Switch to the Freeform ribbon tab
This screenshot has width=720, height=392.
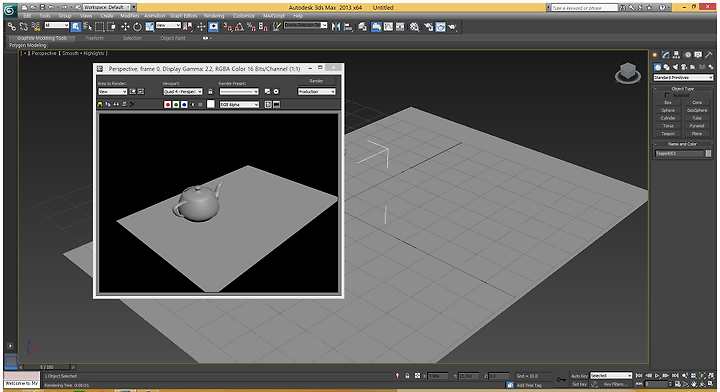[x=95, y=38]
